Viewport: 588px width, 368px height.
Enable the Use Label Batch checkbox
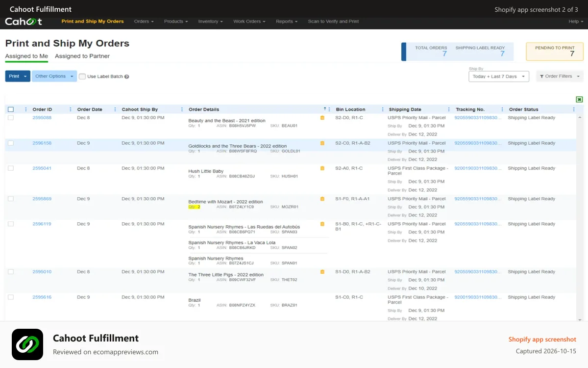(82, 77)
